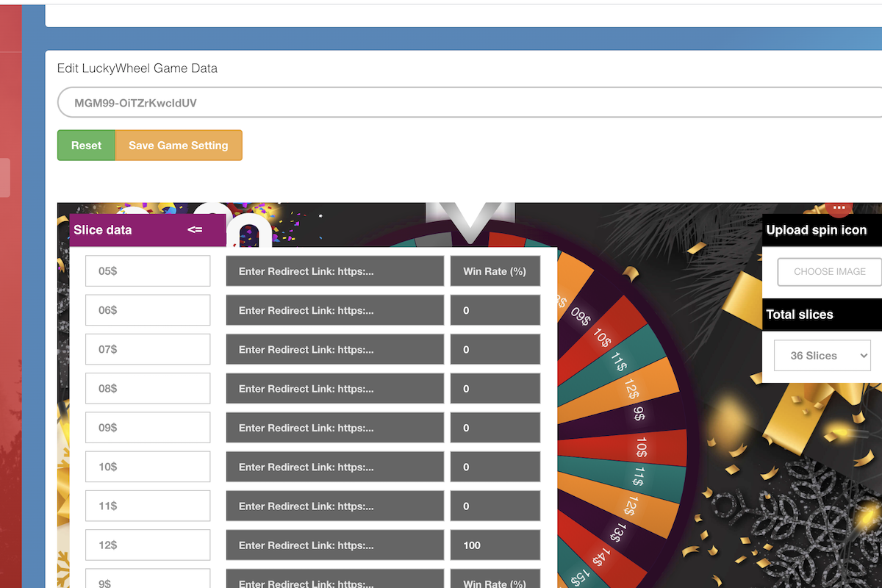Click win rate field in 11$ row
882x588 pixels.
click(x=495, y=506)
